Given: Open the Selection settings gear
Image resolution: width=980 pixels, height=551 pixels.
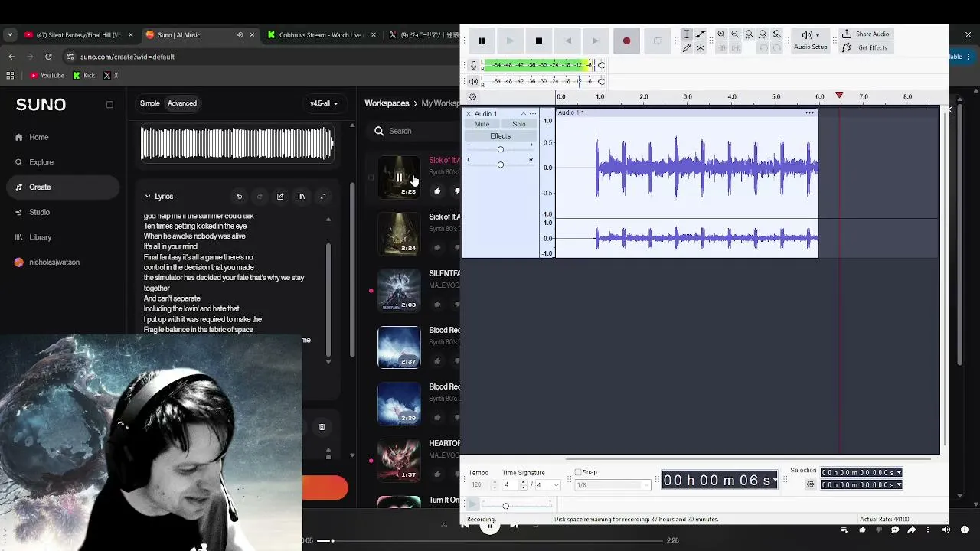Looking at the screenshot, I should point(810,484).
